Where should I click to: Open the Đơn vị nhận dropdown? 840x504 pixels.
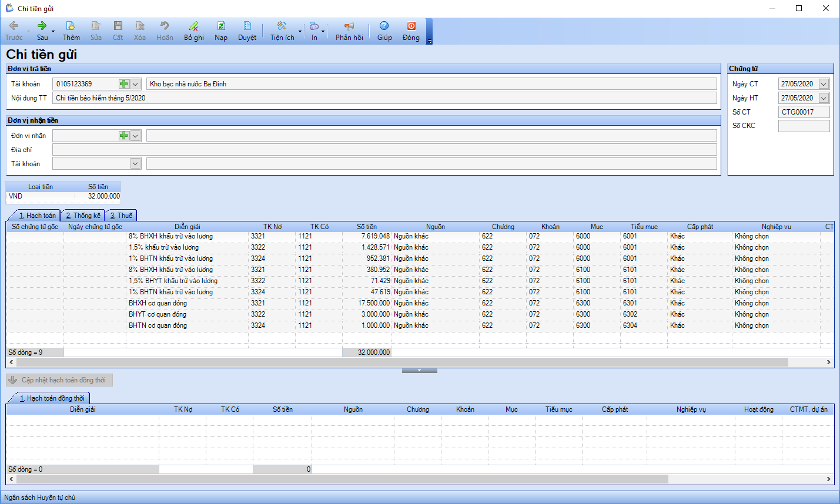point(135,136)
